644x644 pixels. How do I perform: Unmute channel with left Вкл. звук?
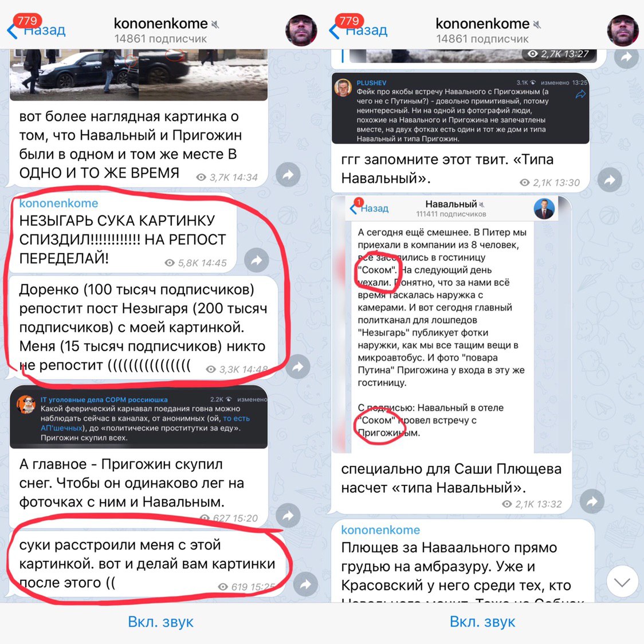point(160,622)
